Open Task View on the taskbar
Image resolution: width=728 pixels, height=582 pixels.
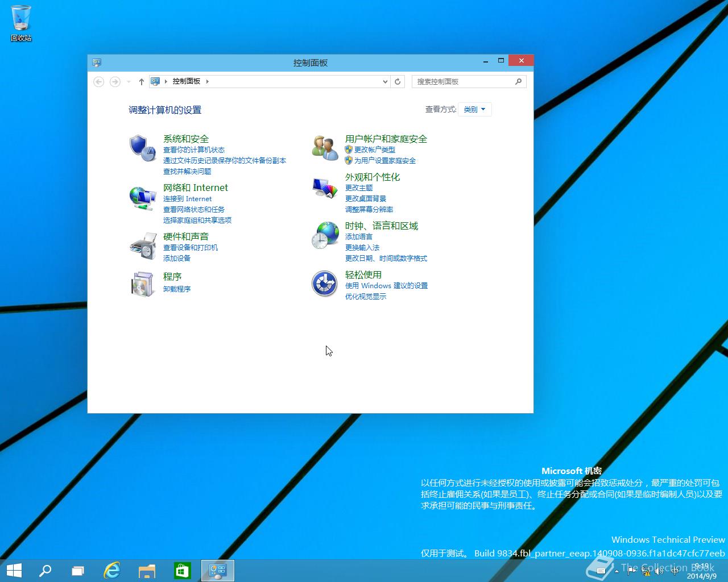tap(78, 571)
